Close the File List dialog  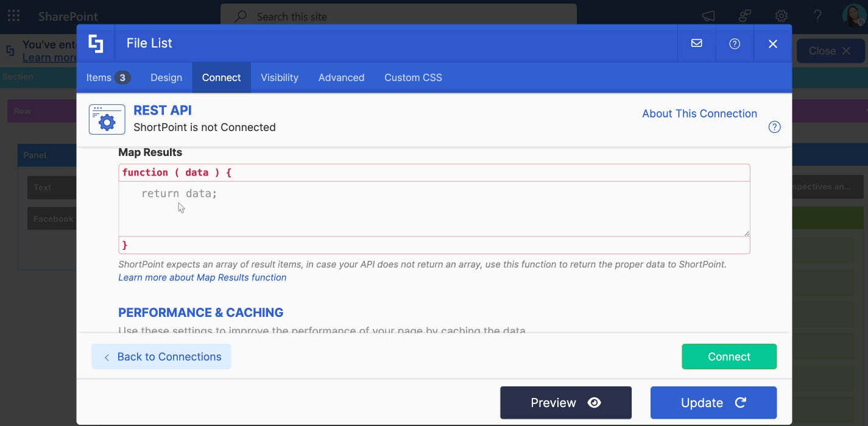click(773, 43)
